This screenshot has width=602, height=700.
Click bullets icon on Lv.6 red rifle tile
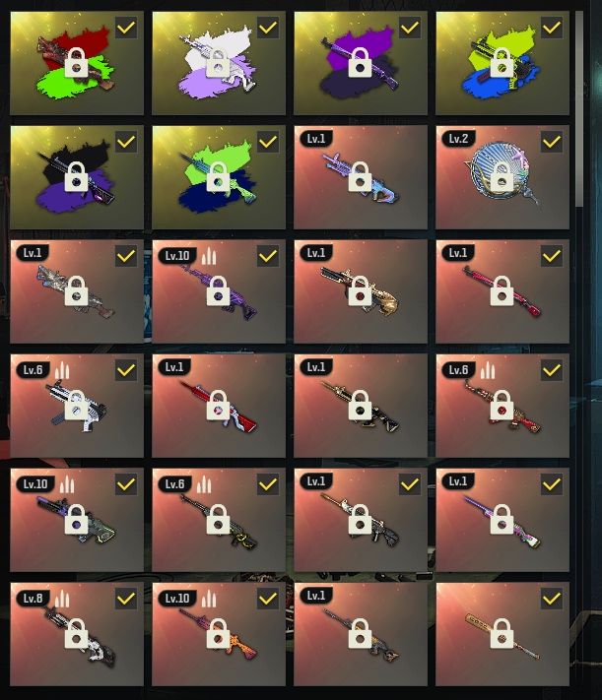tap(488, 370)
